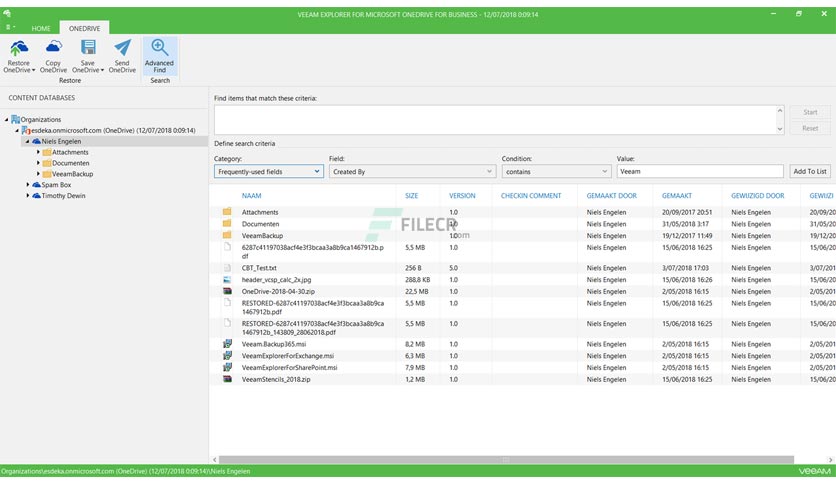Open the Field dropdown showing Created By
This screenshot has width=836, height=484.
point(412,172)
